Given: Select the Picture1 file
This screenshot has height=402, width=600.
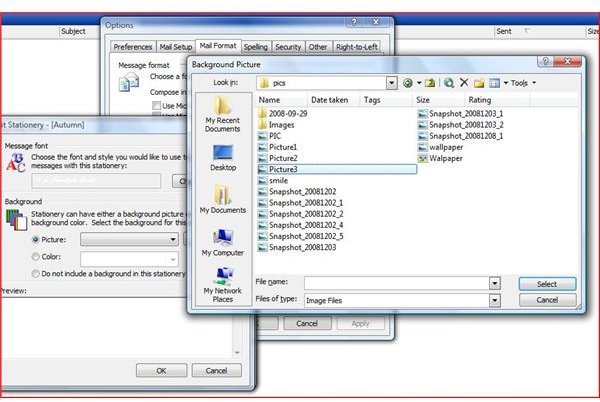Looking at the screenshot, I should pos(278,147).
